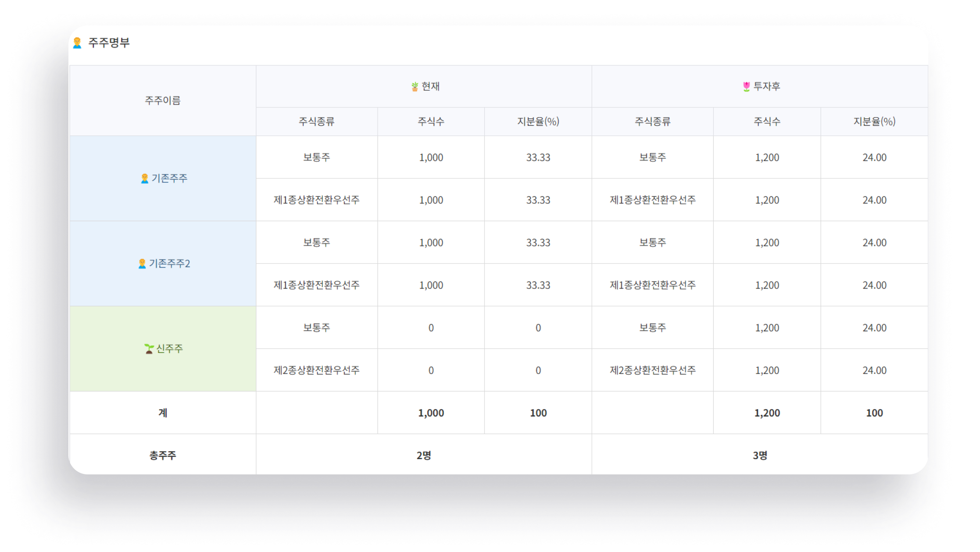Click the 투자후 section header
Viewport: 980px width, 552px height.
pyautogui.click(x=766, y=86)
